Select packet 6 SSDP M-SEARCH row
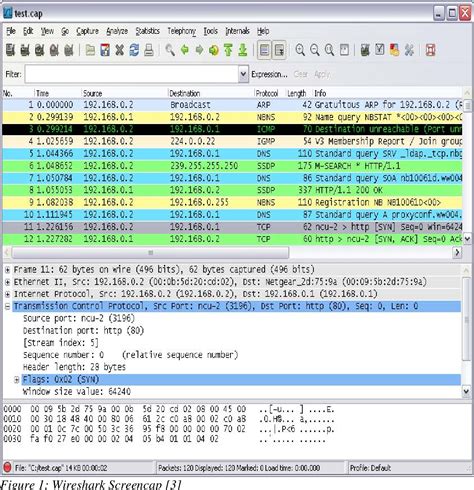The image size is (474, 490). click(x=232, y=166)
